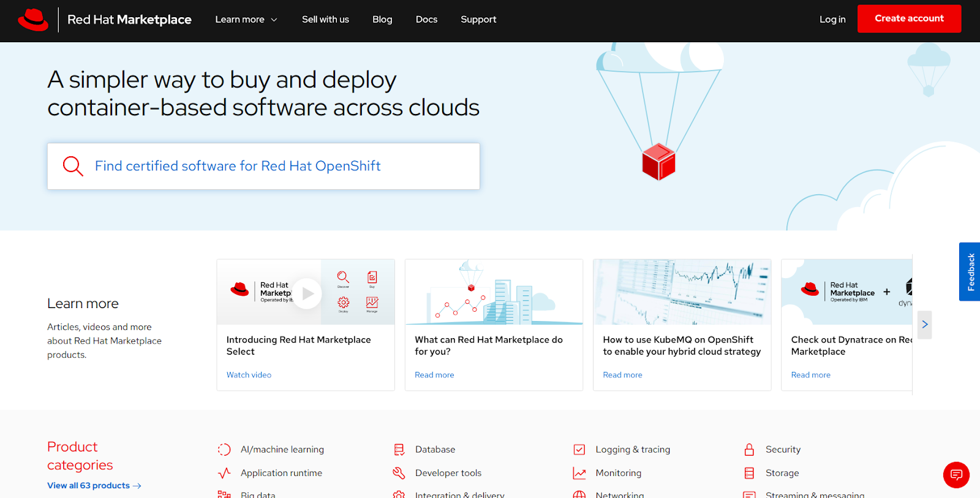
Task: Play the Introducing Red Hat Marketplace video
Action: click(307, 293)
